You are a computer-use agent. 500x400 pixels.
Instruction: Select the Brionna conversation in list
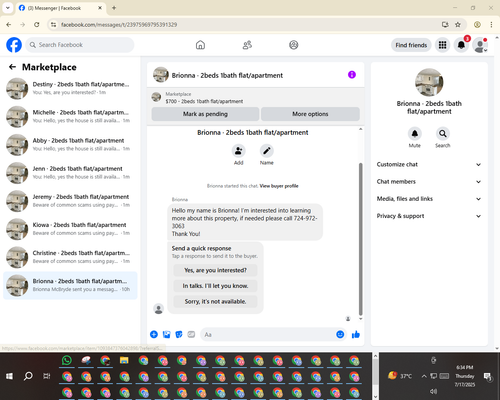coord(70,285)
